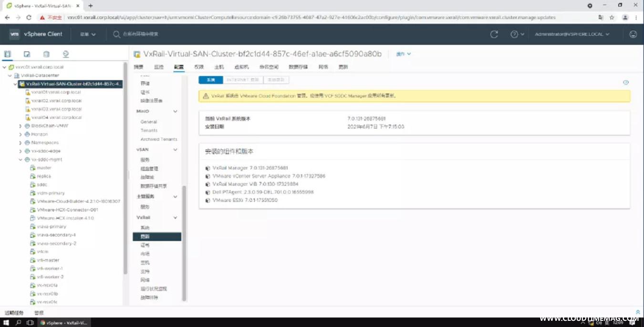Open the VMs and Templates inventory view
The width and height of the screenshot is (644, 327).
tap(27, 54)
